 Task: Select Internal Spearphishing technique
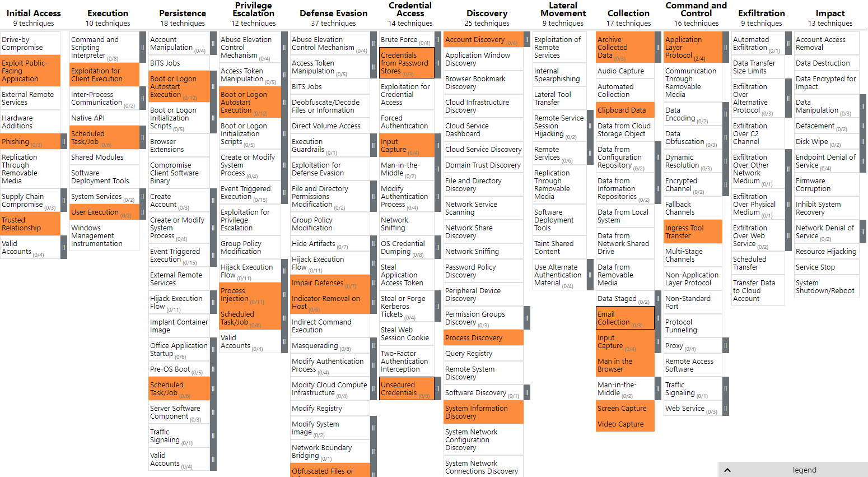coord(559,75)
